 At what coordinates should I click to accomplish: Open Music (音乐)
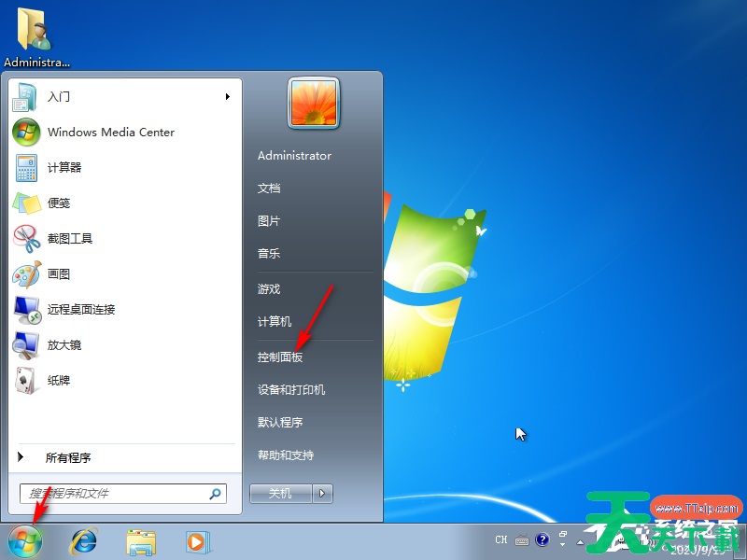click(269, 254)
